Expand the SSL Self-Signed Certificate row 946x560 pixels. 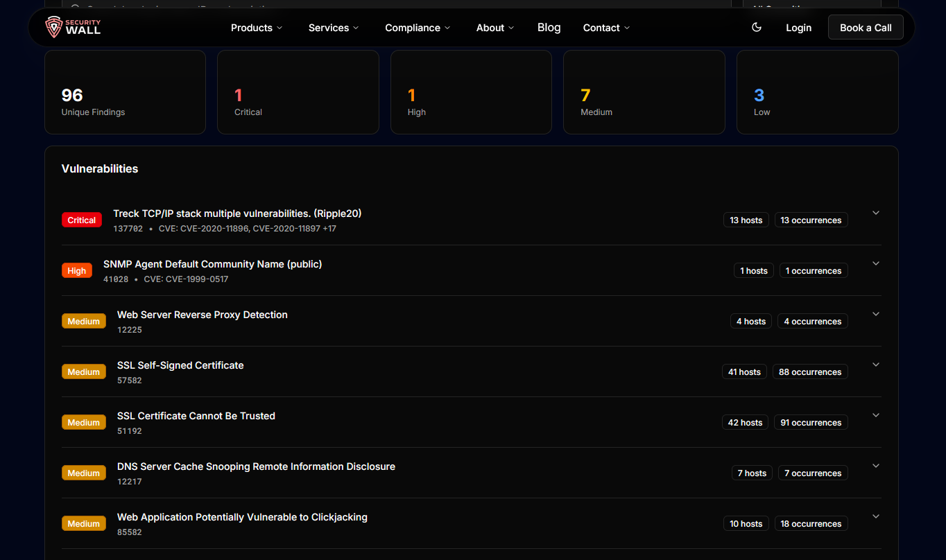click(x=875, y=365)
